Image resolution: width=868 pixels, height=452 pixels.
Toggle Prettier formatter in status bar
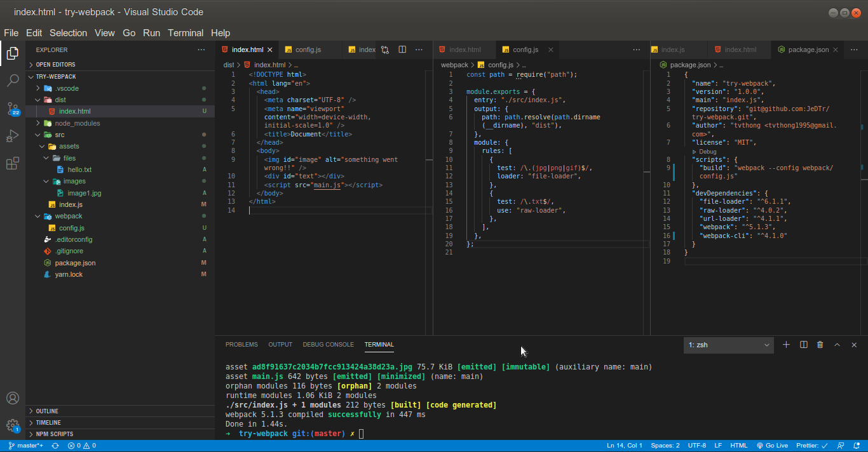tap(811, 446)
